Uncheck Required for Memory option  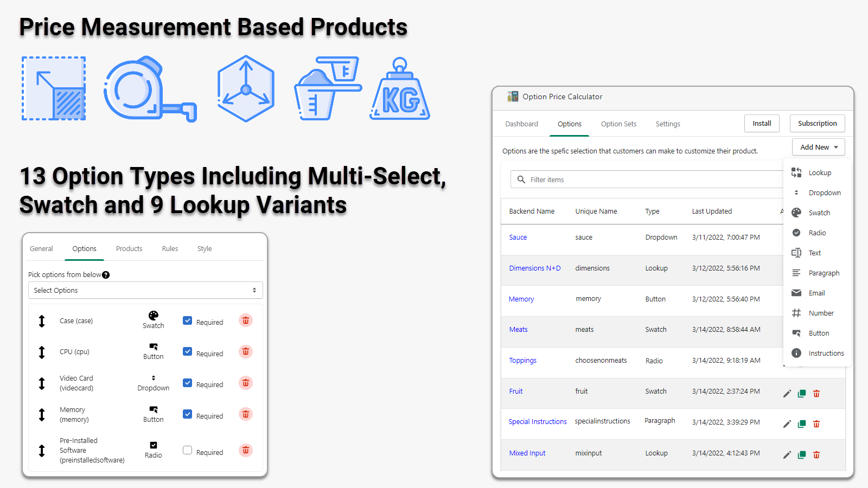point(188,414)
